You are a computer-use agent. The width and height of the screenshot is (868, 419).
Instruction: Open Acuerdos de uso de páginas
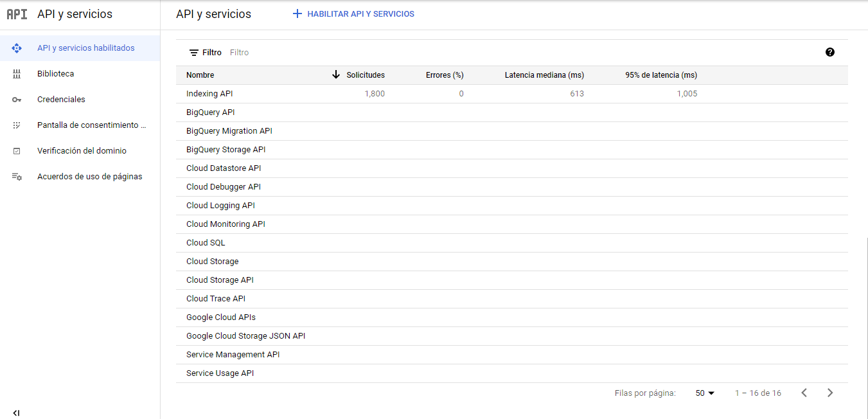[80, 177]
